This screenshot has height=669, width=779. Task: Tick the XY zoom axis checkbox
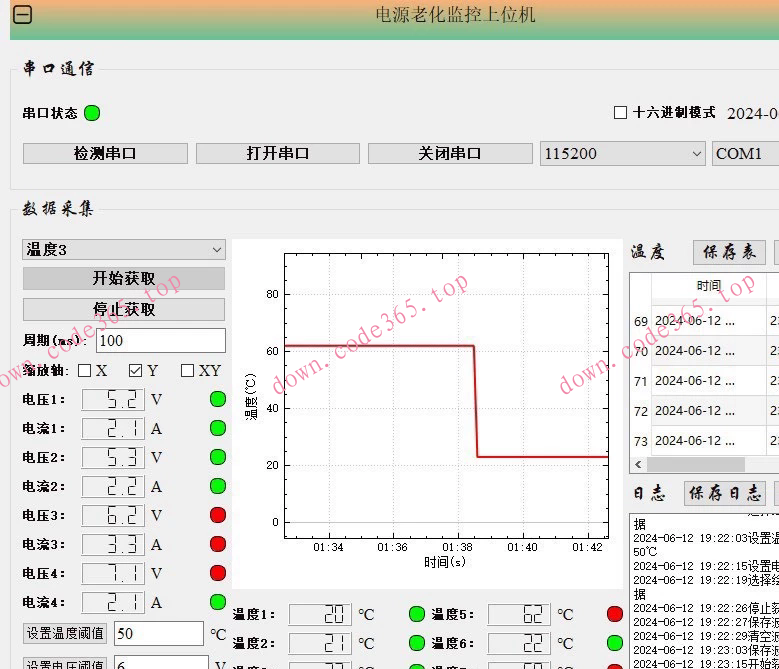[187, 371]
